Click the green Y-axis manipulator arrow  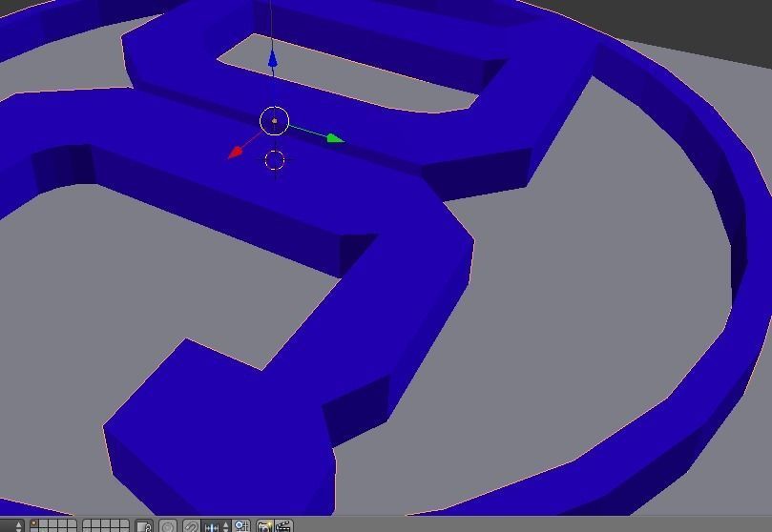(x=333, y=138)
